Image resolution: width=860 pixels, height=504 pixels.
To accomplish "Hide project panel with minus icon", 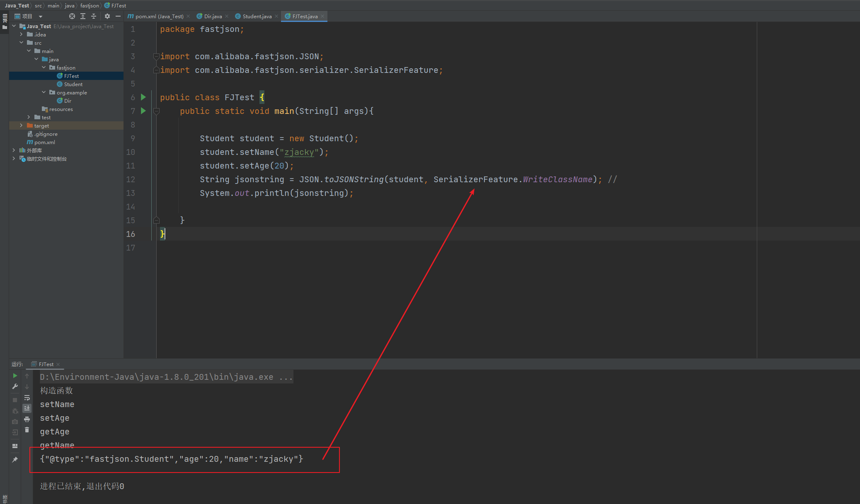I will (x=118, y=16).
